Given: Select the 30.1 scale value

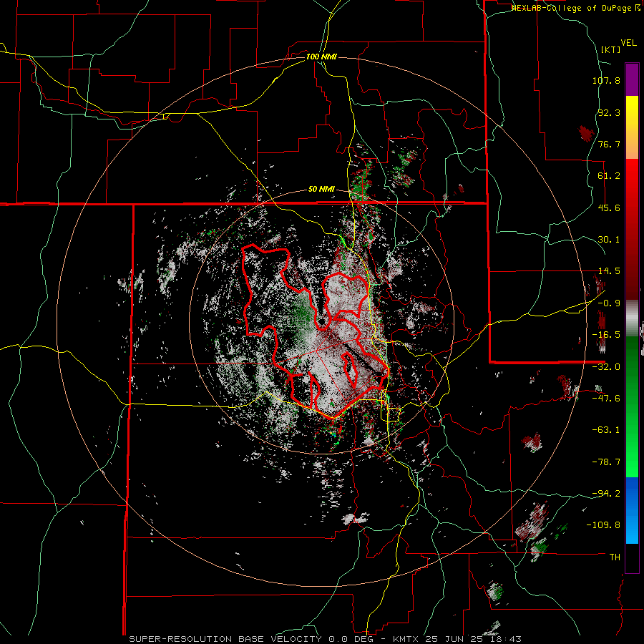Looking at the screenshot, I should 609,240.
